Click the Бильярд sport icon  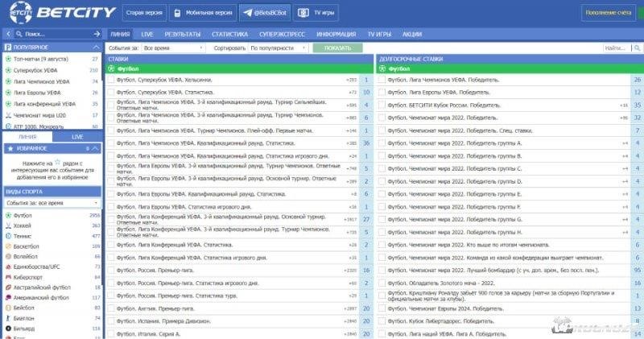tap(8, 329)
